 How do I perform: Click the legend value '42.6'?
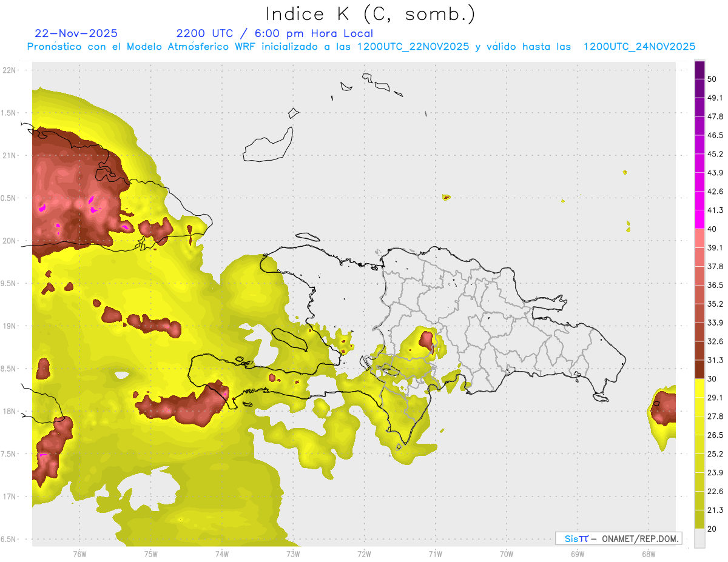coord(715,192)
